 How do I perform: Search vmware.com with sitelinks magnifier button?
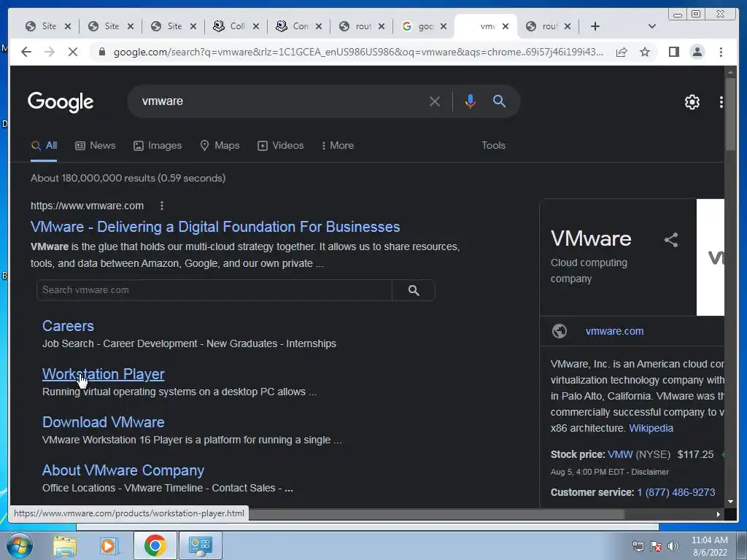(414, 290)
